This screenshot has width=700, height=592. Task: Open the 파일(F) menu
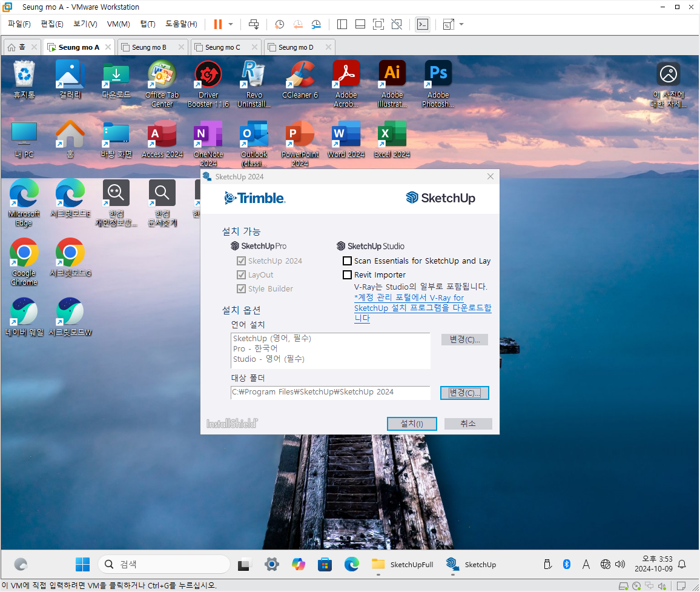tap(19, 24)
